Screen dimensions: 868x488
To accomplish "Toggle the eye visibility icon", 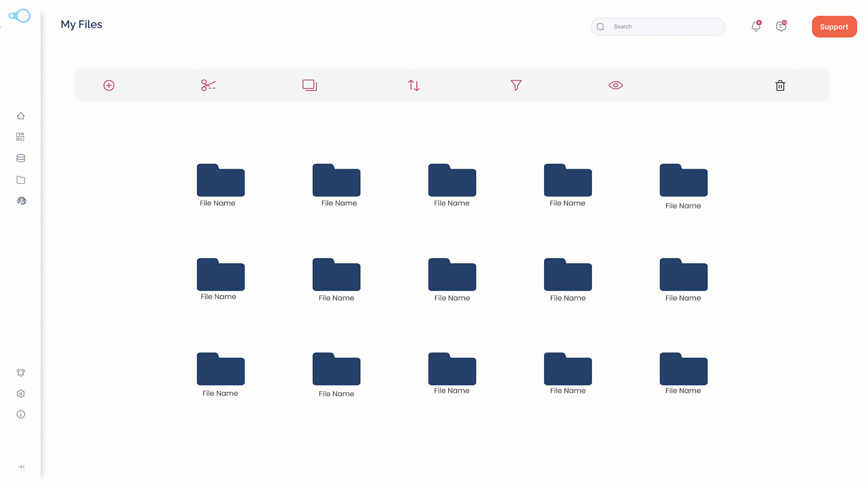I will (x=615, y=85).
